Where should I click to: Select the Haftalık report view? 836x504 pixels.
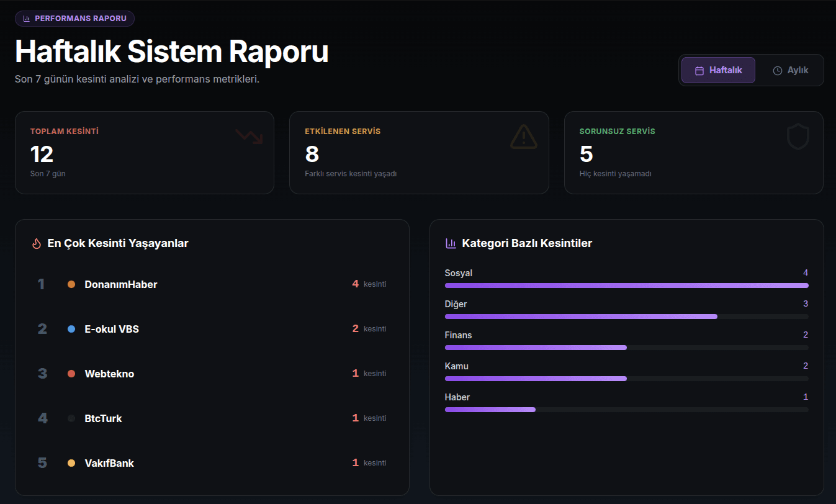pos(718,70)
